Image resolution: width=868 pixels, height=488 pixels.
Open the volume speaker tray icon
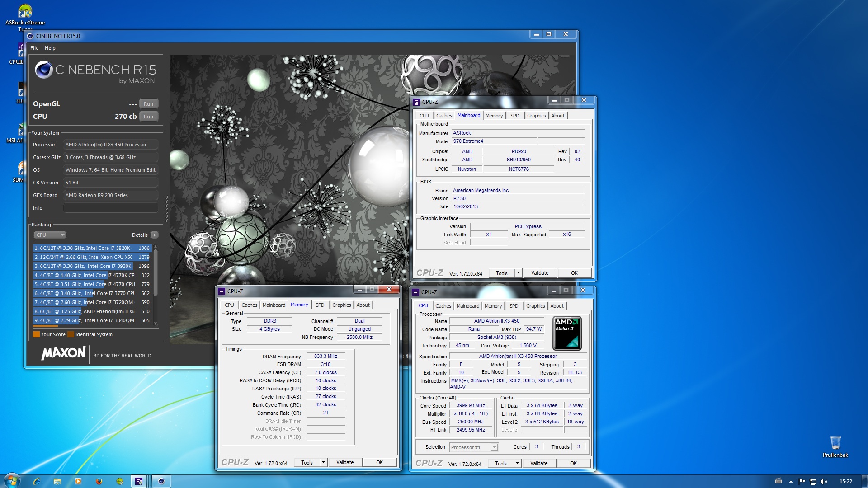tap(824, 482)
